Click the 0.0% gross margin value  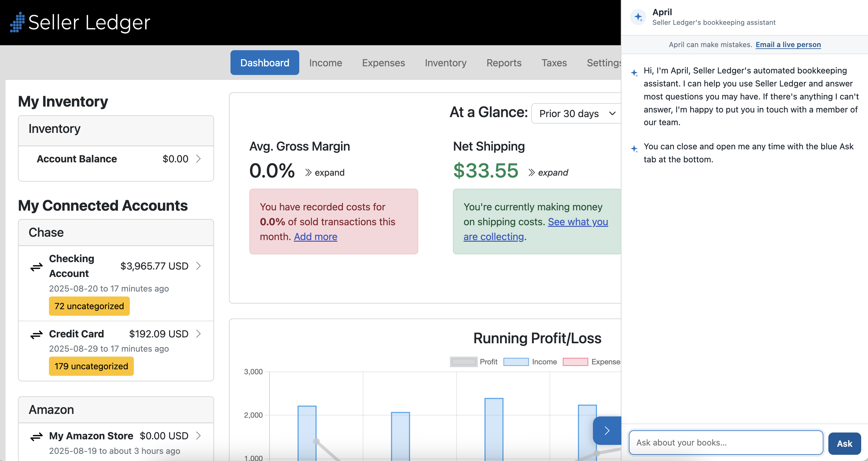point(272,170)
